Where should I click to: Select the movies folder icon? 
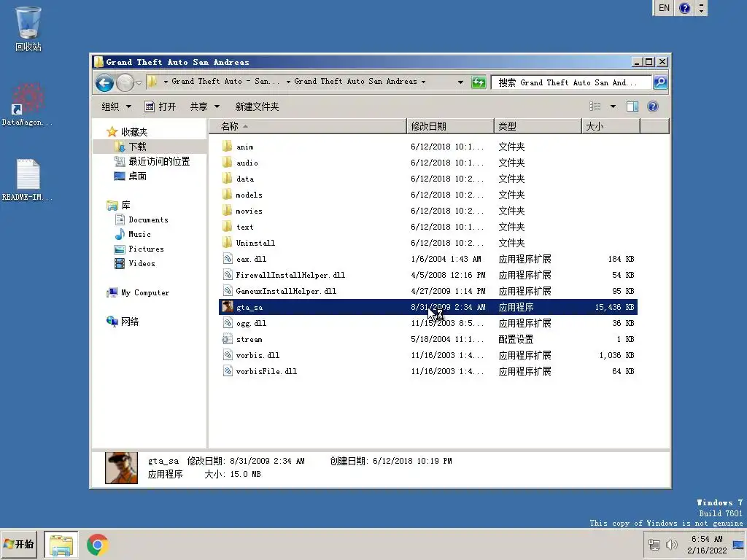(228, 211)
